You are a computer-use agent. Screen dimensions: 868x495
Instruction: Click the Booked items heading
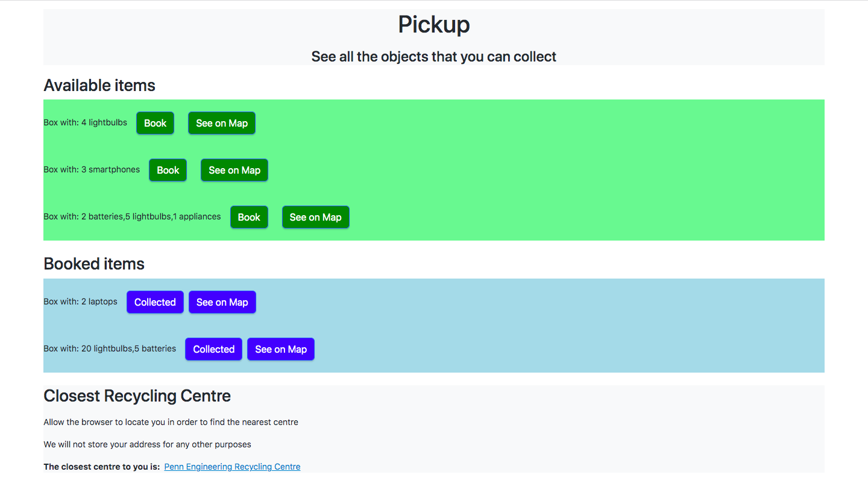point(94,264)
